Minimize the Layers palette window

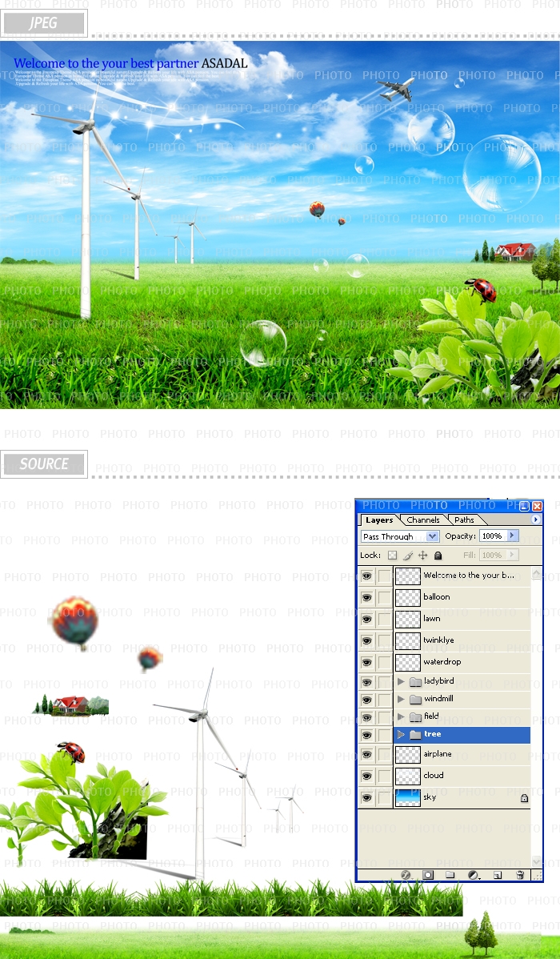[525, 507]
